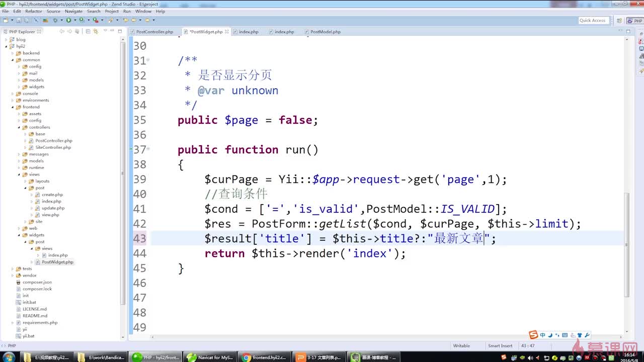This screenshot has width=644, height=362.
Task: Open the Refactor menu
Action: [34, 11]
